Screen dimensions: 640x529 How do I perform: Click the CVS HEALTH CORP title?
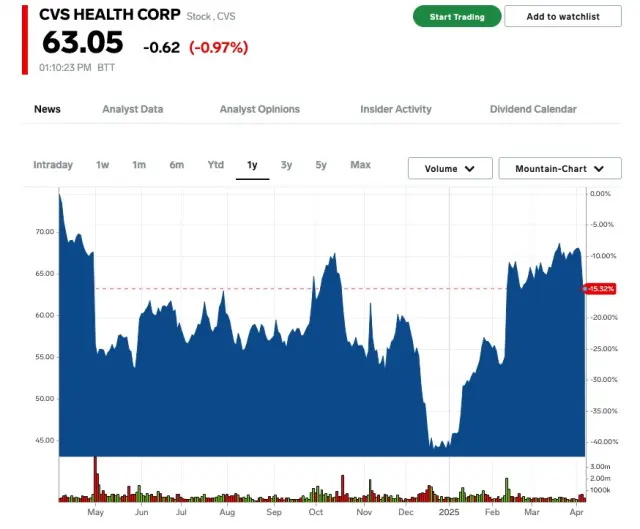pos(109,15)
